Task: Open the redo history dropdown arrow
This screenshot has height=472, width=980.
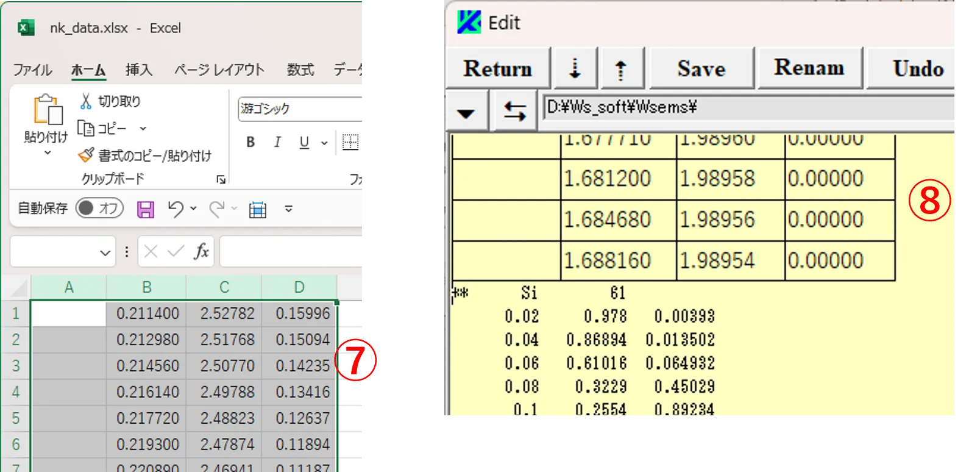Action: point(234,209)
